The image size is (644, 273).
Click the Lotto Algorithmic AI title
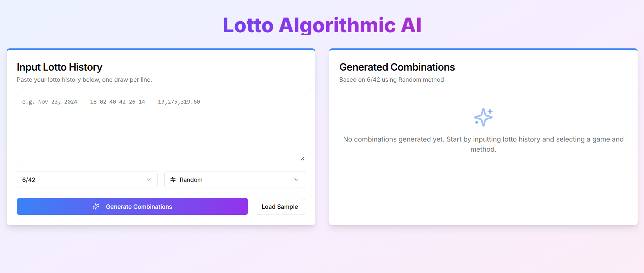point(322,25)
